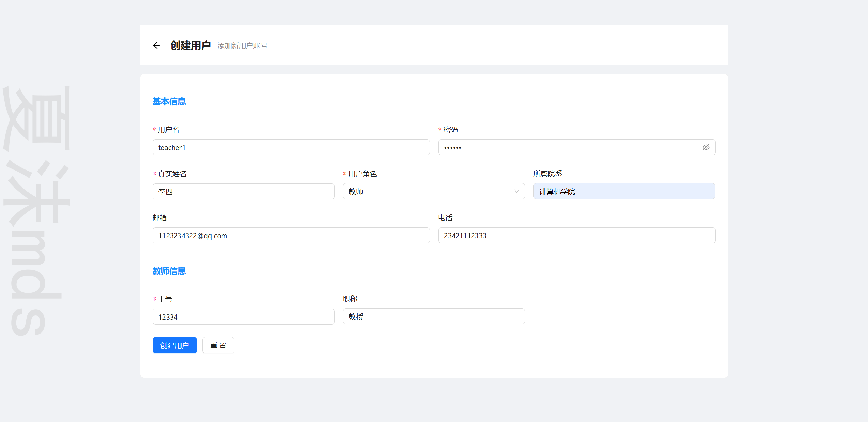Click the 创建用户 page title
868x422 pixels.
pos(190,45)
